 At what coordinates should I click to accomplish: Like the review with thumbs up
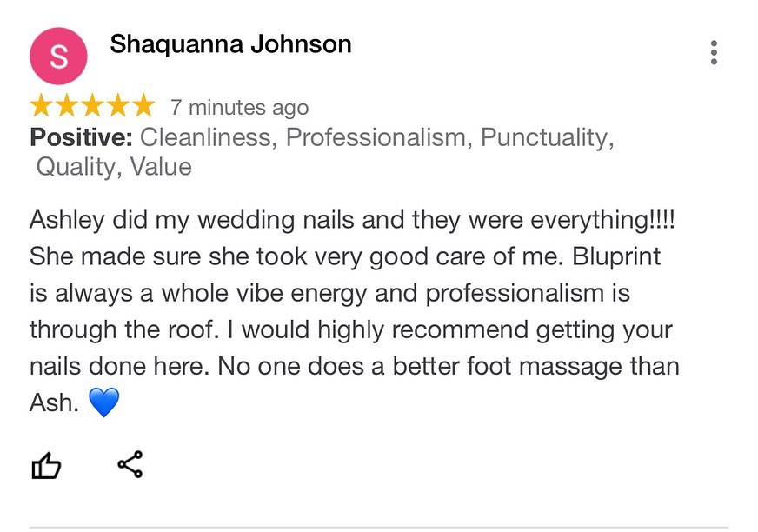46,467
